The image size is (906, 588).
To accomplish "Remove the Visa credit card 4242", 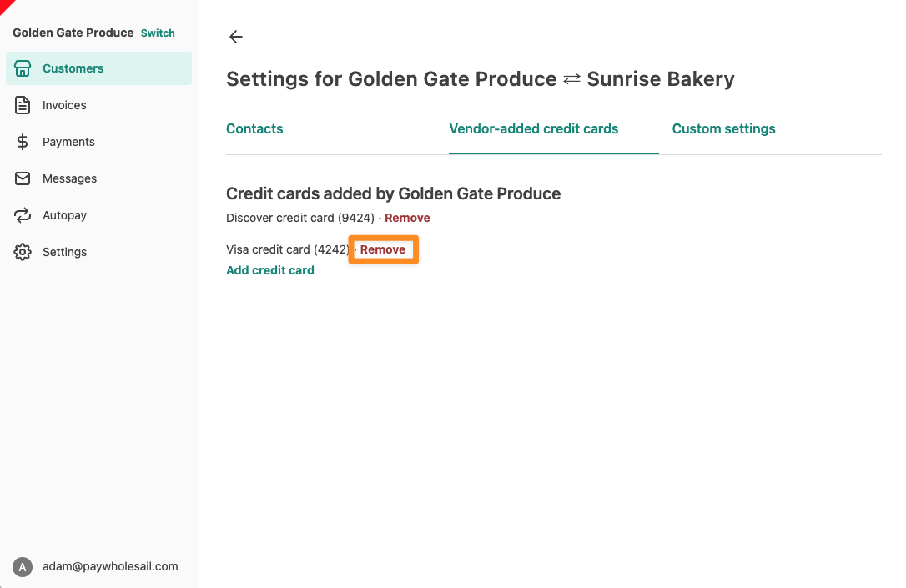I will pyautogui.click(x=383, y=249).
